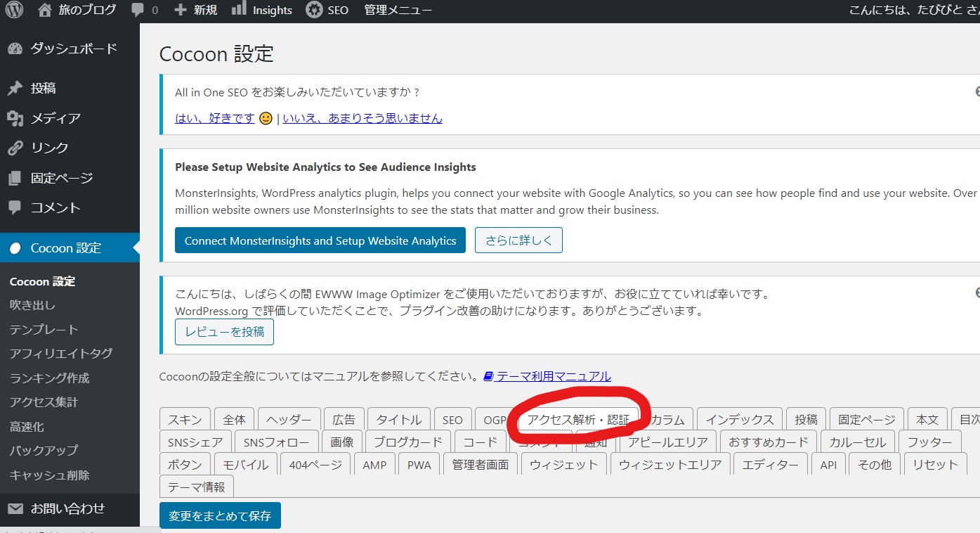The image size is (980, 533).
Task: Open 高速化 submenu item
Action: [x=27, y=427]
